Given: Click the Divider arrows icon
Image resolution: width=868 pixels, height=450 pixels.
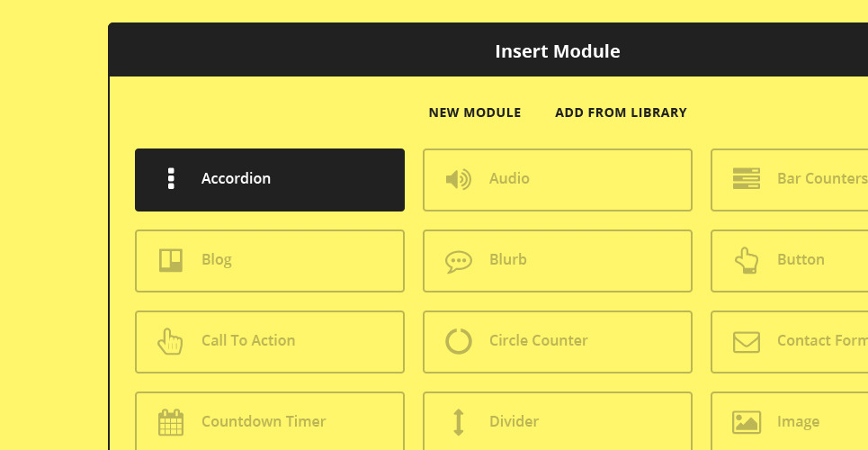Looking at the screenshot, I should pyautogui.click(x=458, y=422).
